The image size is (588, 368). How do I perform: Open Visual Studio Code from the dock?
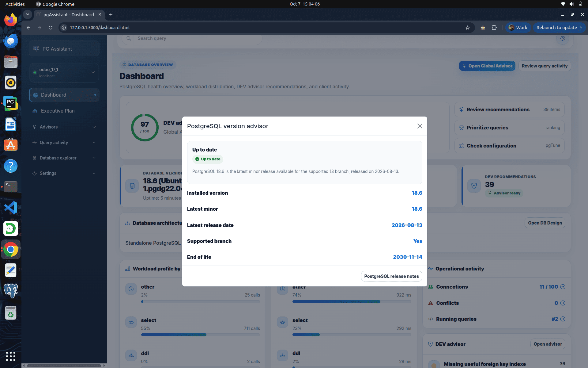coord(11,208)
